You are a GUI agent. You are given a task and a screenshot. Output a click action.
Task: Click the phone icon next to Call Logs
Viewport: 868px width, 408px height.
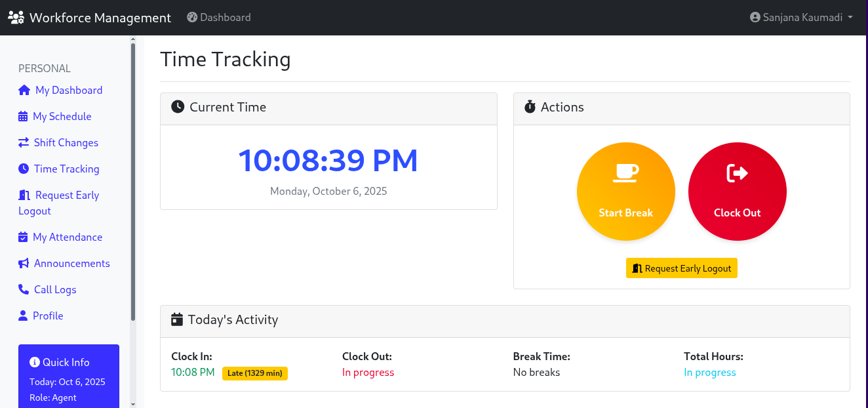22,289
